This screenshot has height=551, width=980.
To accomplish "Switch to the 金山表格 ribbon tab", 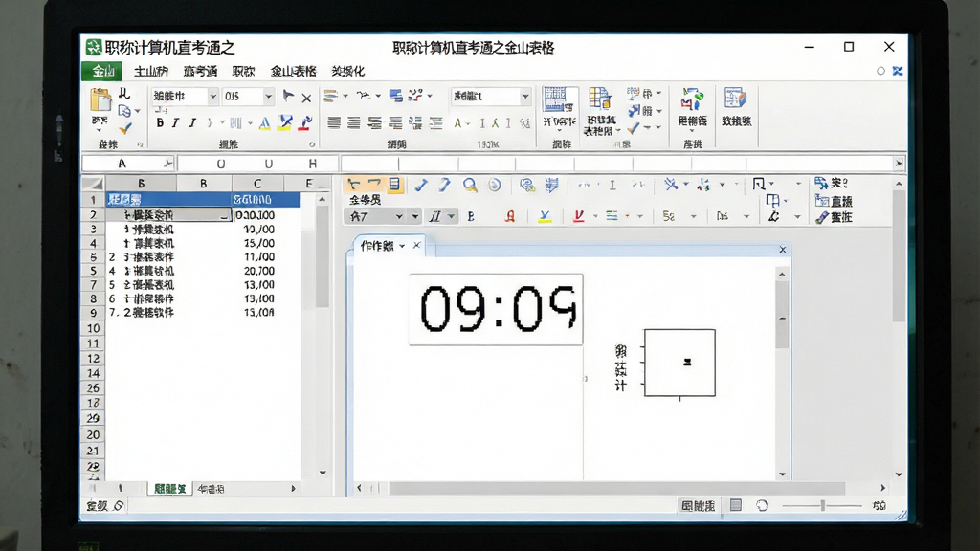I will point(293,71).
